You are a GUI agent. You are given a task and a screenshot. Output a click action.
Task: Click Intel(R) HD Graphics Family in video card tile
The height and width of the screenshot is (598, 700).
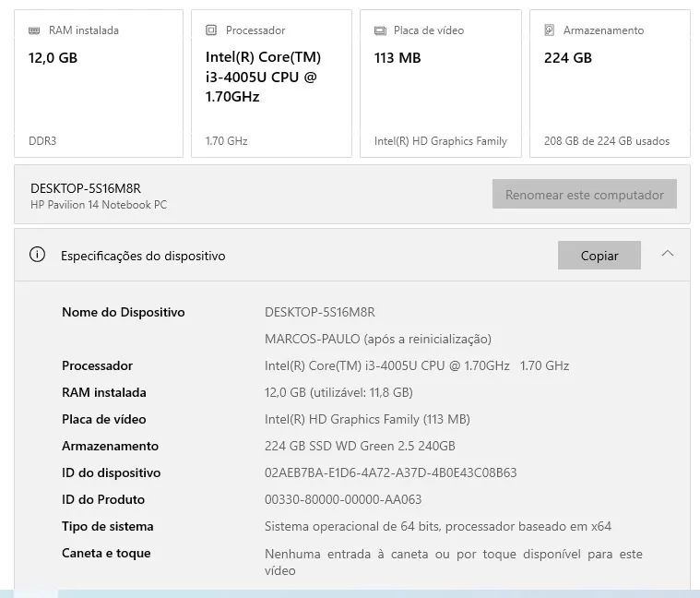point(441,141)
